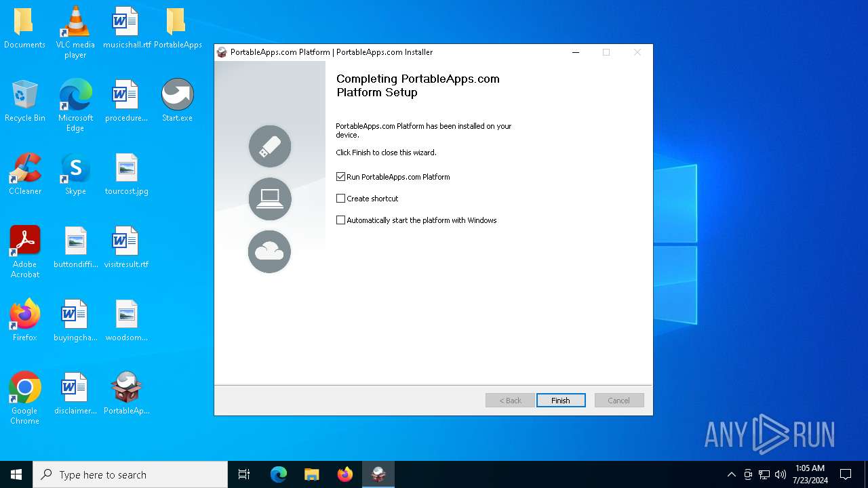Launch CCleaner desktop shortcut
The image size is (868, 488).
coord(24,174)
